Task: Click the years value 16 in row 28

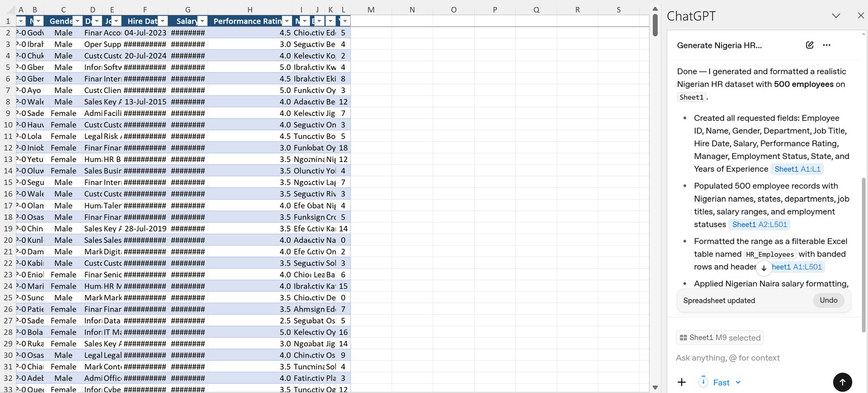Action: coord(343,332)
